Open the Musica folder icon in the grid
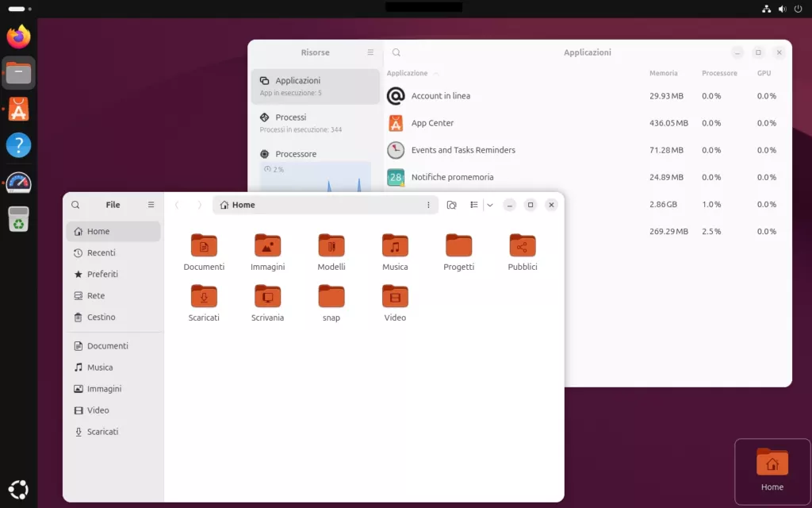Image resolution: width=812 pixels, height=508 pixels. point(395,246)
